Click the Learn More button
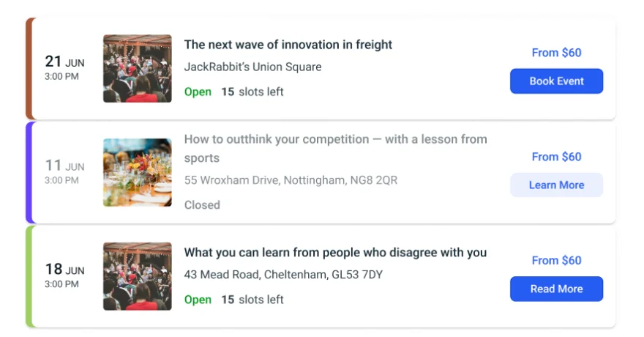 click(x=556, y=185)
